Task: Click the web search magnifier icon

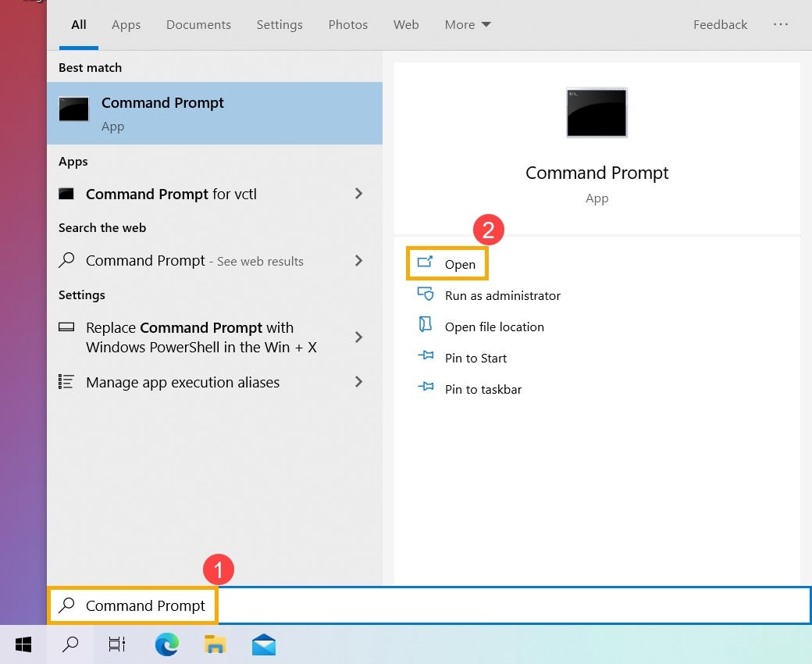Action: [67, 259]
